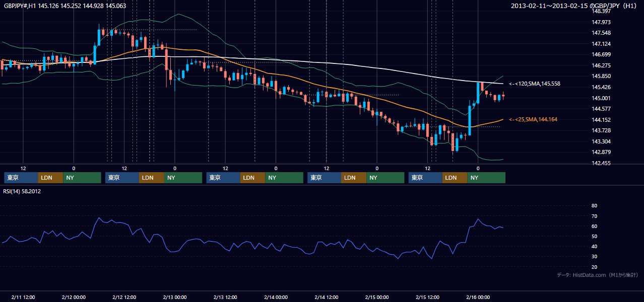Click RSI scale level 80
The height and width of the screenshot is (302, 644).
594,206
